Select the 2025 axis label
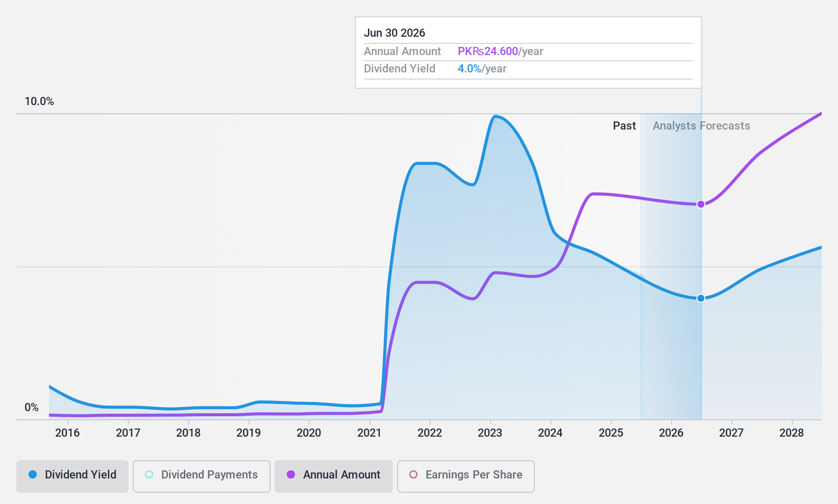This screenshot has width=838, height=504. [611, 433]
